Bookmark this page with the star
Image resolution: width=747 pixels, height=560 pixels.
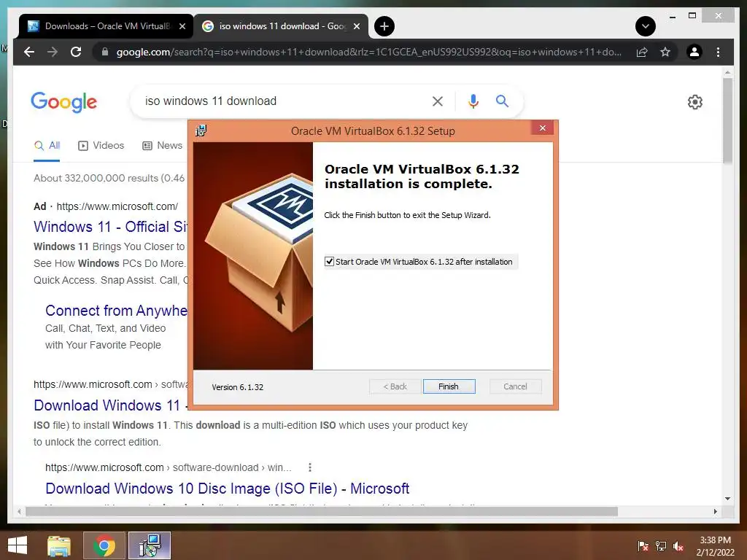tap(665, 52)
